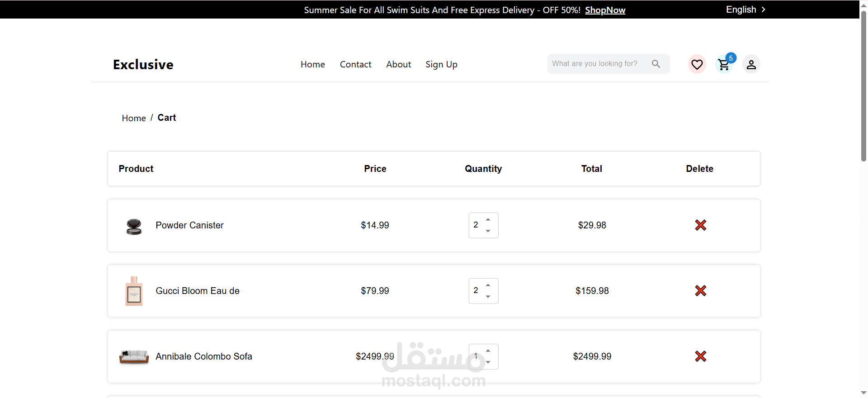This screenshot has height=398, width=868.
Task: Click the page vertical scrollbar
Action: (x=863, y=90)
